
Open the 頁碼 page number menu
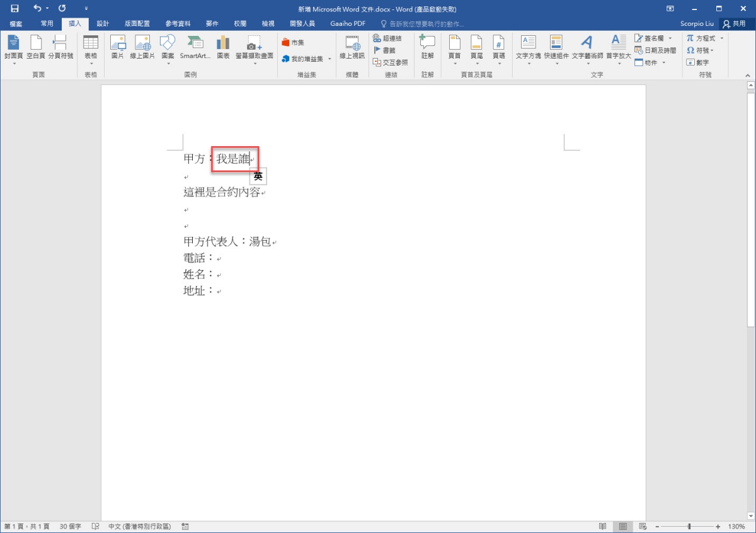[x=498, y=50]
